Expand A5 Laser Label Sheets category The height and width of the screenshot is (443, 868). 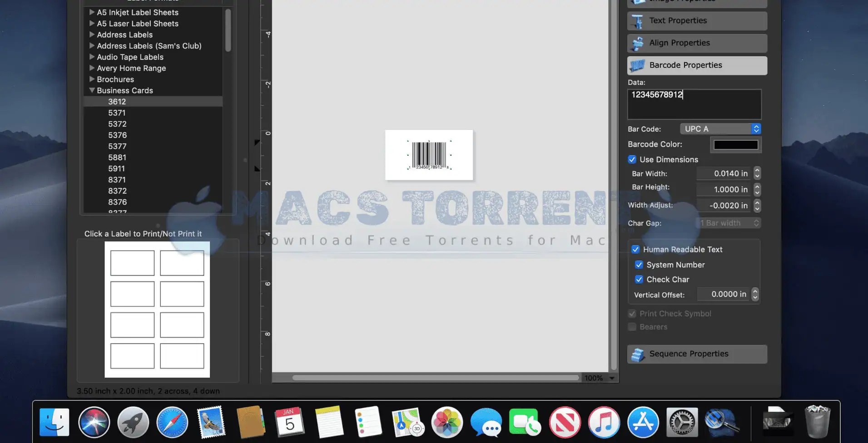92,23
